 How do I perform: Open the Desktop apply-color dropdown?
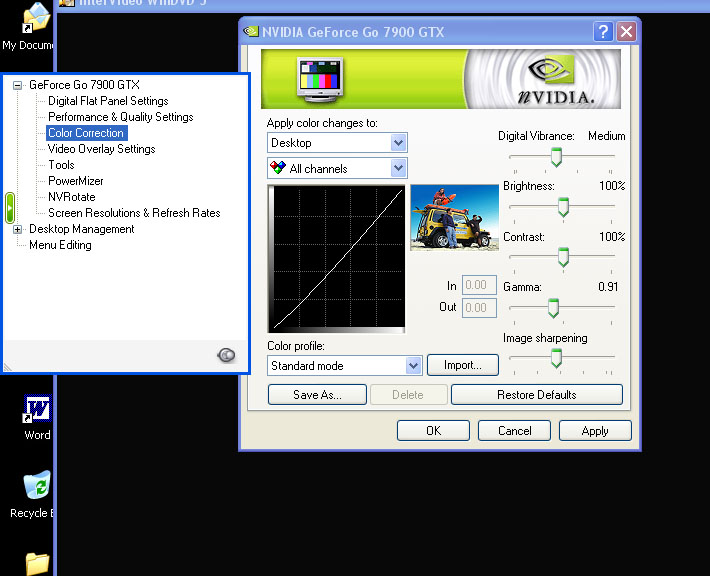(x=398, y=143)
